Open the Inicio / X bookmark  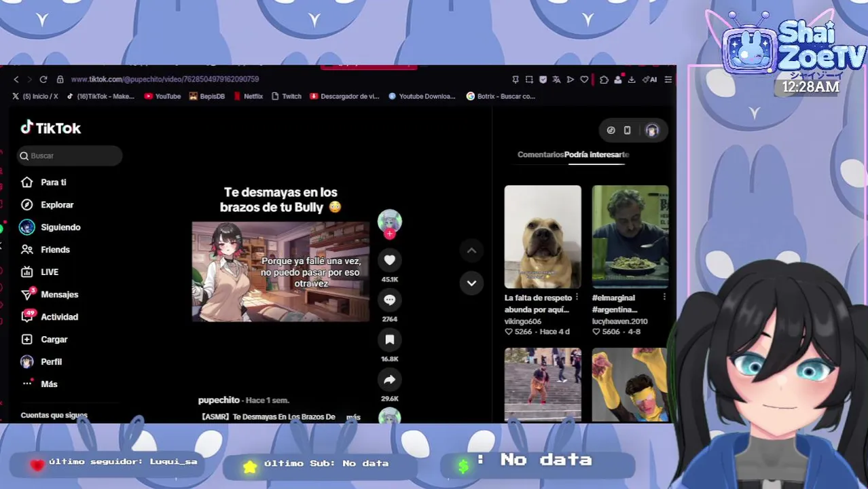(x=35, y=96)
